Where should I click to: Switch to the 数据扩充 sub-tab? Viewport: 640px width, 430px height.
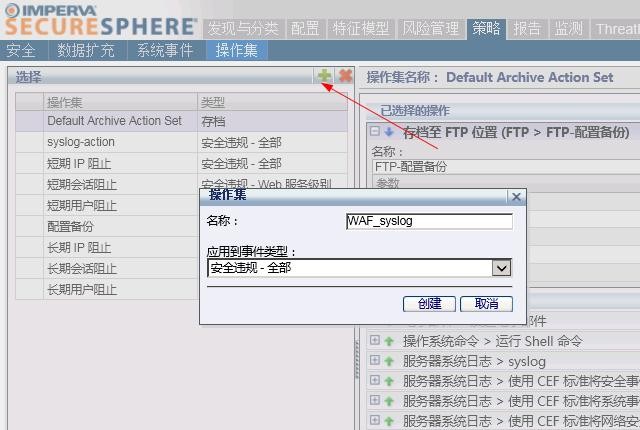(x=86, y=51)
